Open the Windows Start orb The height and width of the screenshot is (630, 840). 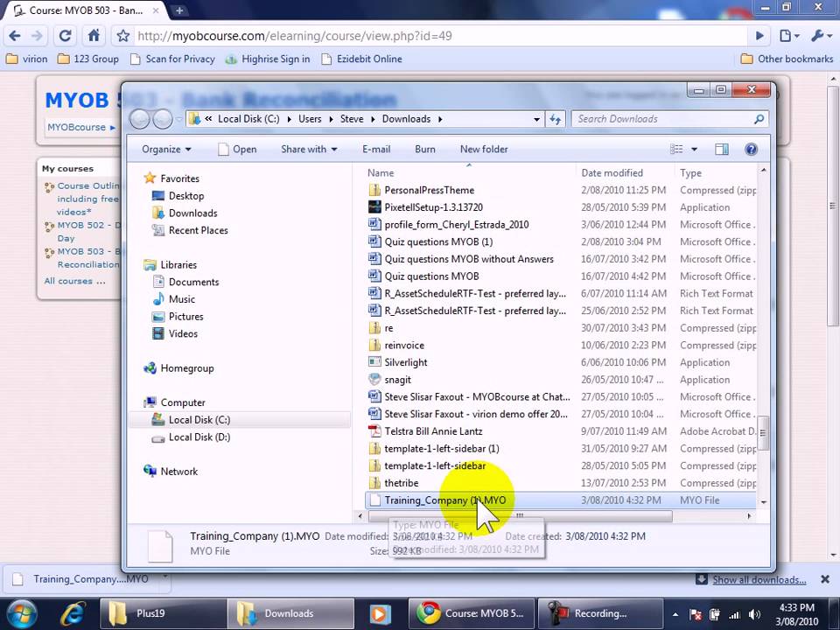click(x=21, y=613)
